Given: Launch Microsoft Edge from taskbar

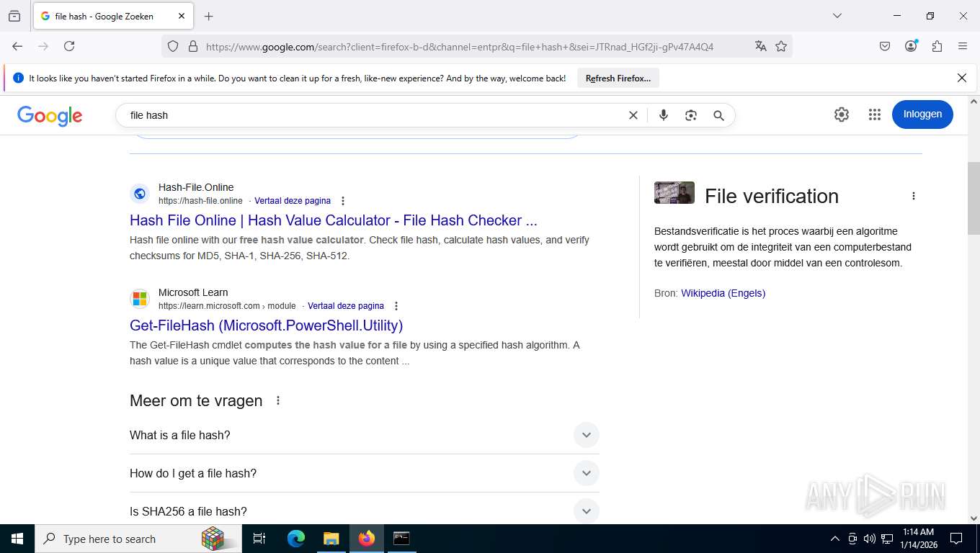Looking at the screenshot, I should click(296, 539).
